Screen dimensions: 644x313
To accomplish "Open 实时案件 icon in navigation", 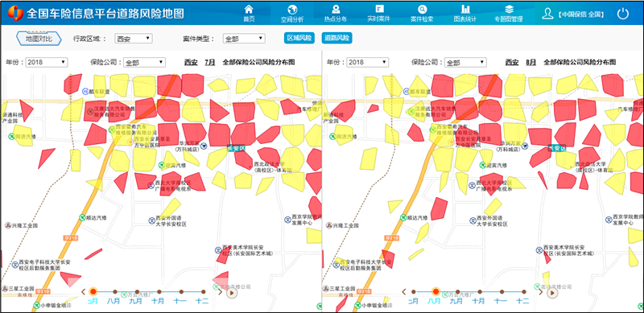I will click(x=379, y=9).
